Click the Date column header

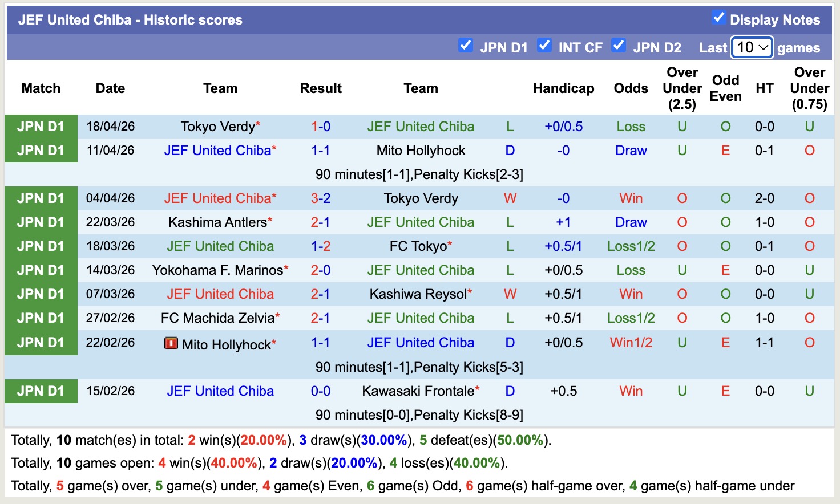pos(110,88)
